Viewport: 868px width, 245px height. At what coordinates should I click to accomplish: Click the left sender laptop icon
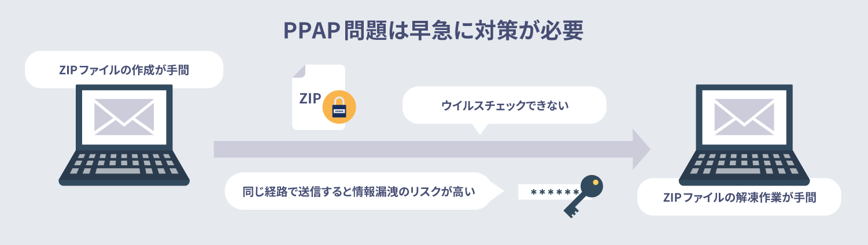(124, 135)
